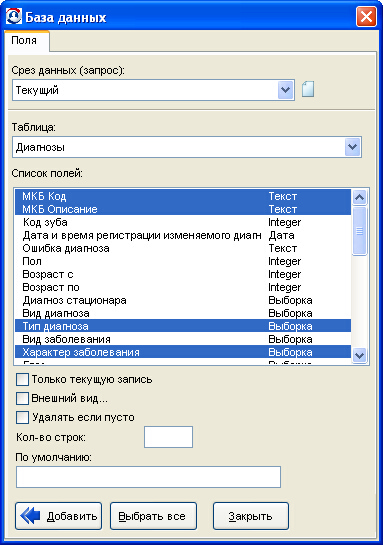
Task: Click the Выбрать все button
Action: (x=153, y=516)
